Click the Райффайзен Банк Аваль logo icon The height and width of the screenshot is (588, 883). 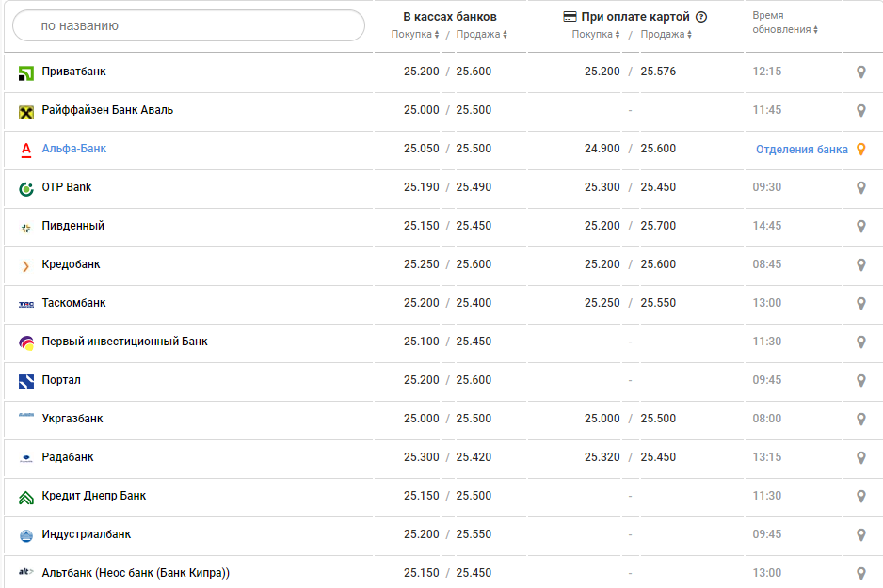pyautogui.click(x=26, y=111)
